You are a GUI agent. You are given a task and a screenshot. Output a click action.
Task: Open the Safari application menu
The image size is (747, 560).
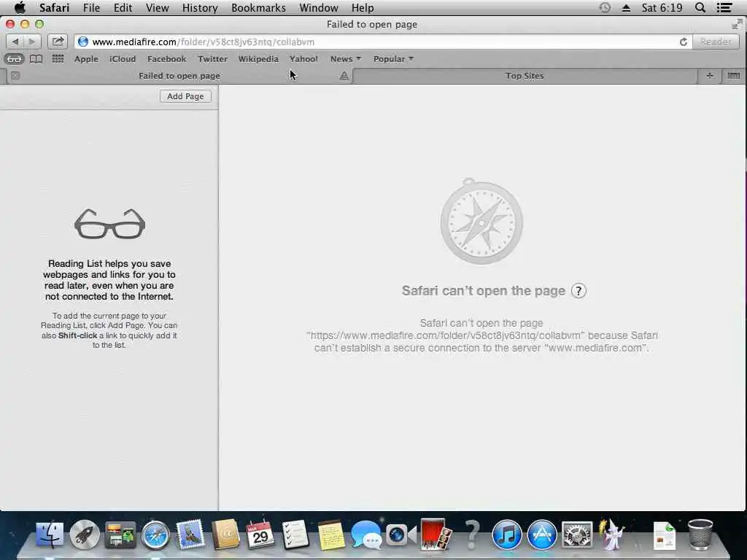54,7
